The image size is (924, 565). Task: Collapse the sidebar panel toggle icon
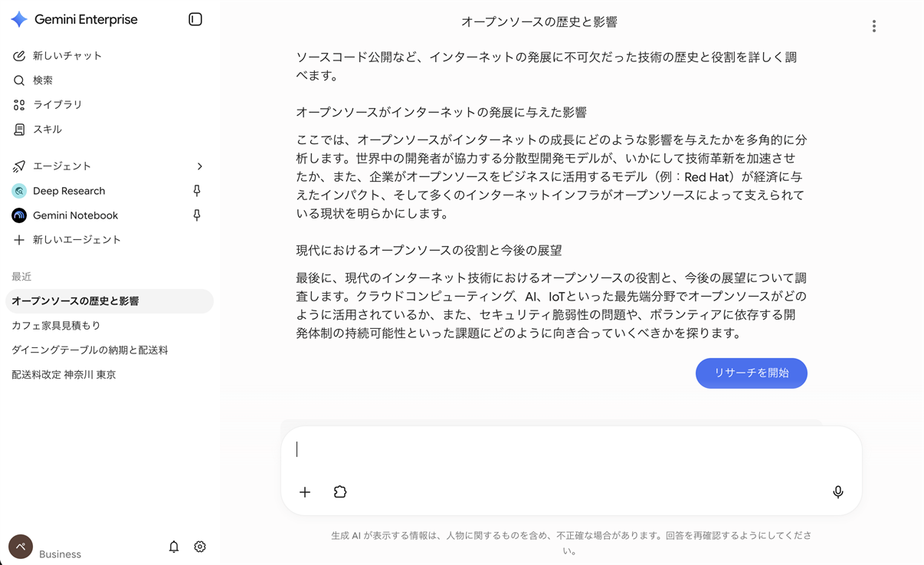coord(195,19)
